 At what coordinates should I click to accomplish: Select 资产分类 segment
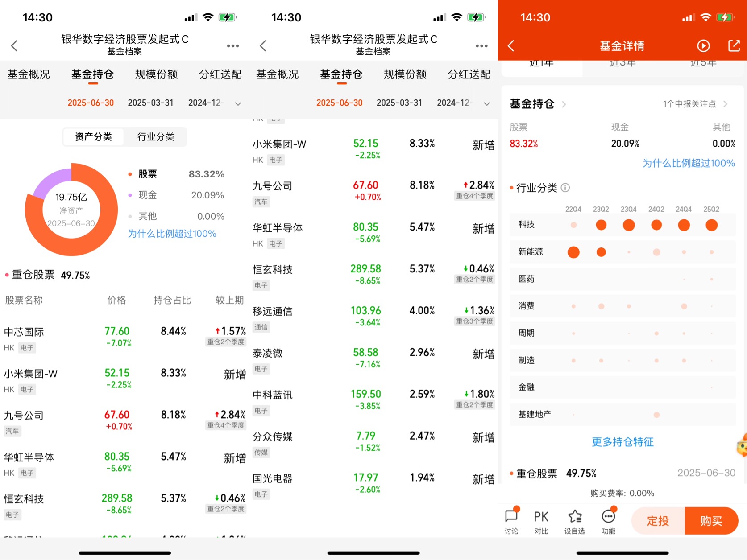(x=93, y=136)
